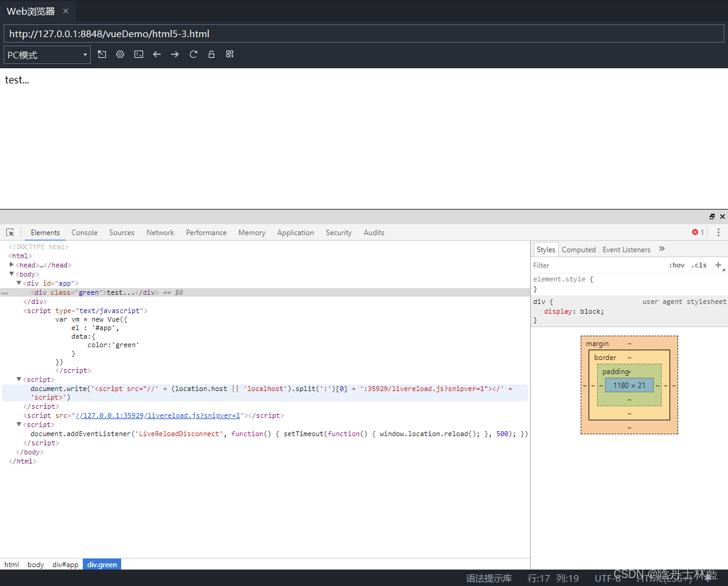
Task: Click the body breadcrumb
Action: (35, 565)
